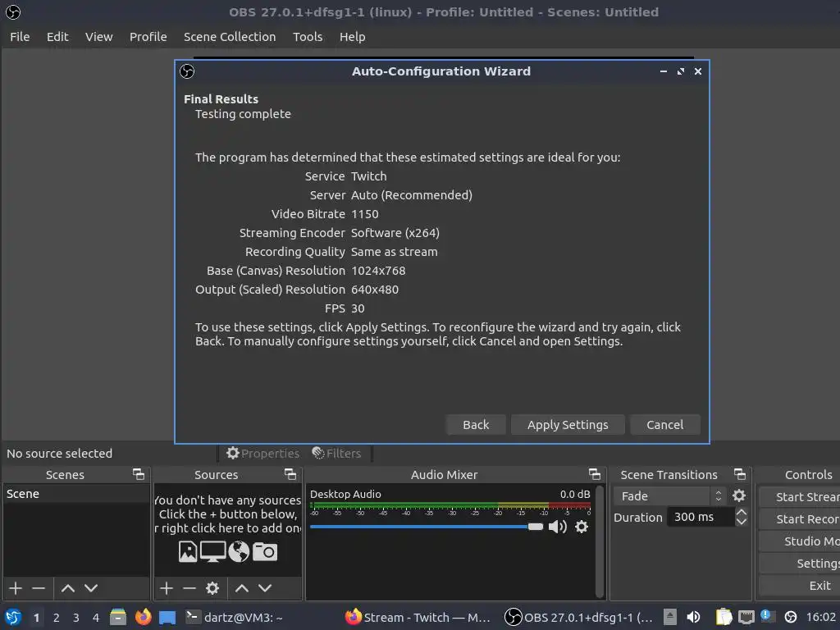
Task: Open Settings from the Controls panel
Action: pos(800,564)
